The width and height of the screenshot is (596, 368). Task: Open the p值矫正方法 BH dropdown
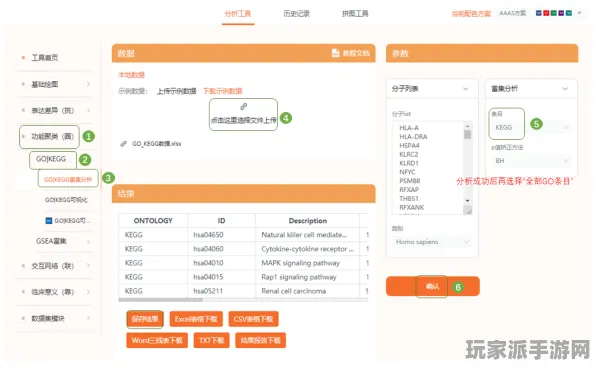coord(531,161)
